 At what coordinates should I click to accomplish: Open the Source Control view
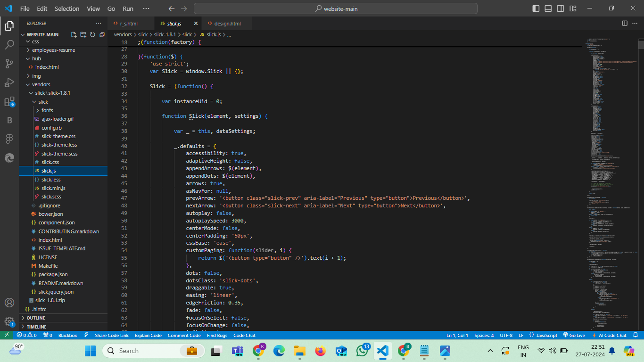[x=9, y=64]
